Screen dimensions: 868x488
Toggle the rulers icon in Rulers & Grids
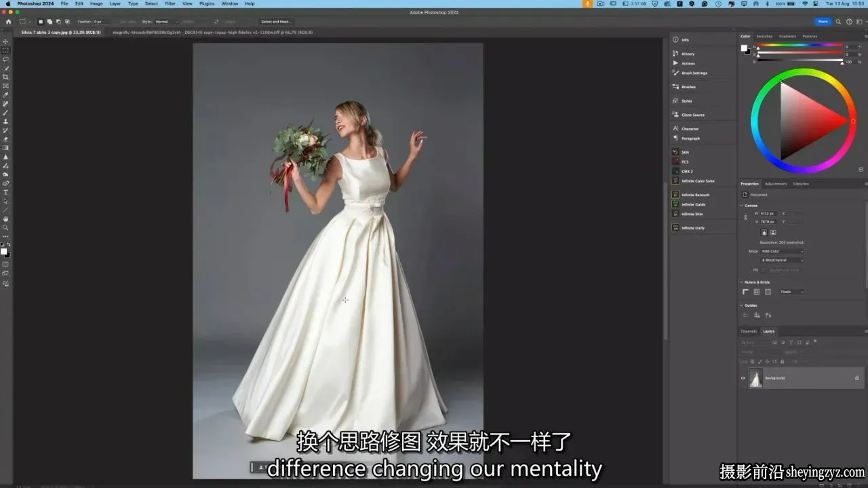click(x=745, y=292)
